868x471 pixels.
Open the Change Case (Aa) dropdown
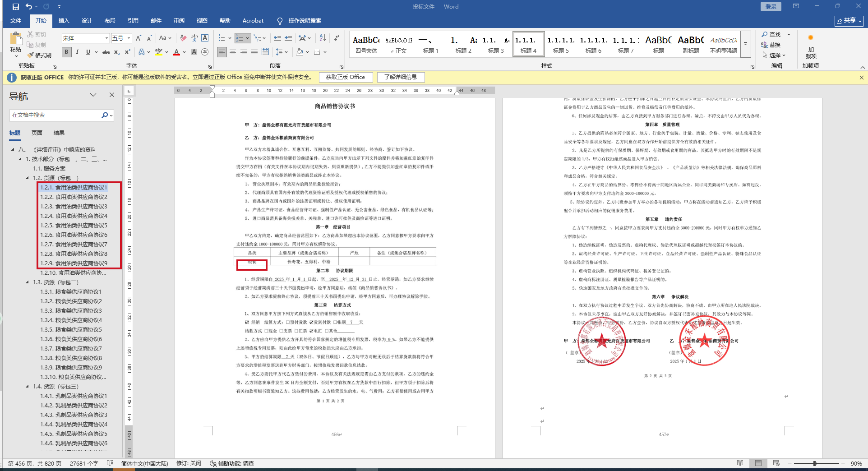tap(165, 38)
